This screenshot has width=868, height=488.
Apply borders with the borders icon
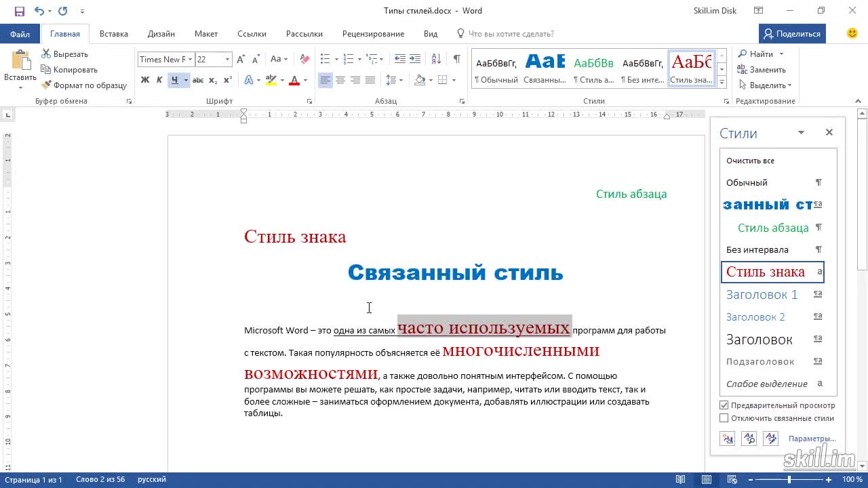(x=443, y=80)
